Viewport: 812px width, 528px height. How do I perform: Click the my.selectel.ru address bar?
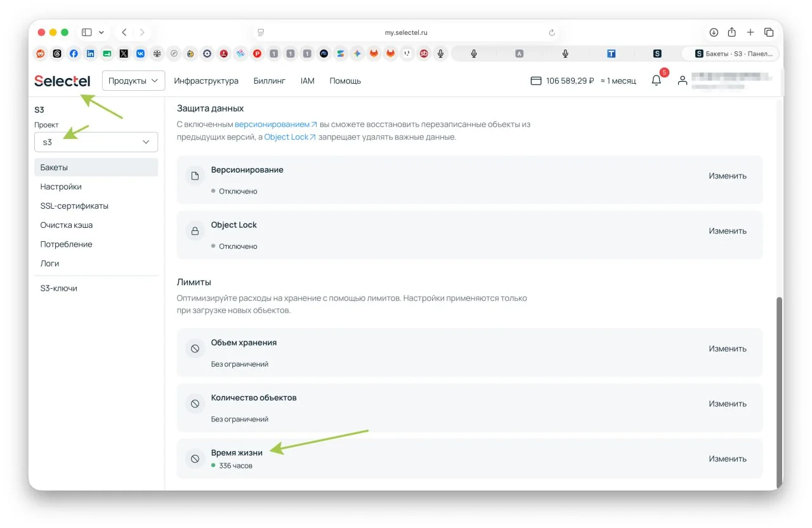(x=406, y=32)
